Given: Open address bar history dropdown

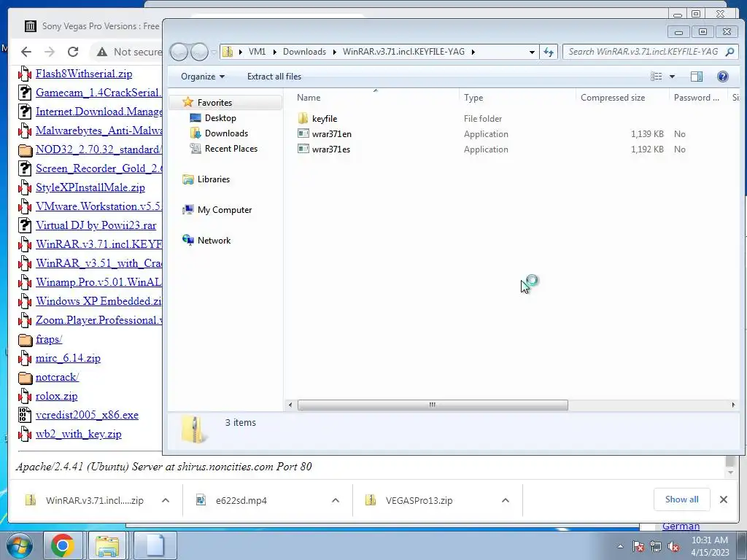Looking at the screenshot, I should tap(532, 52).
